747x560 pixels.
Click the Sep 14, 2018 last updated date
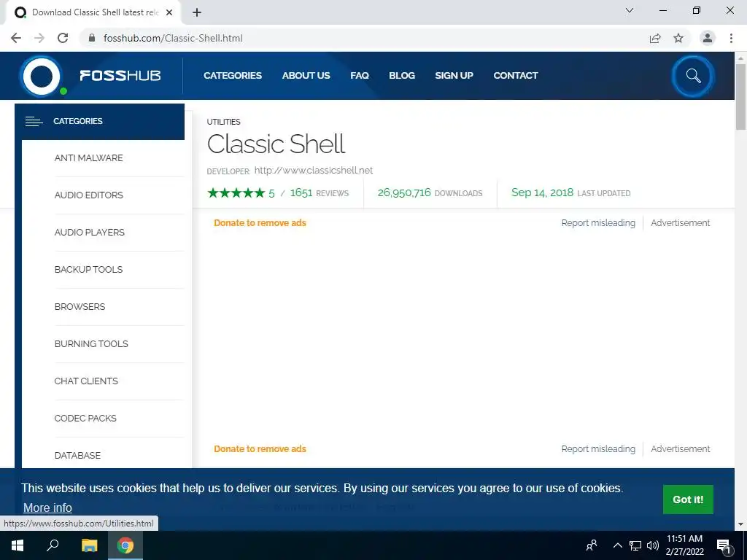(x=542, y=192)
